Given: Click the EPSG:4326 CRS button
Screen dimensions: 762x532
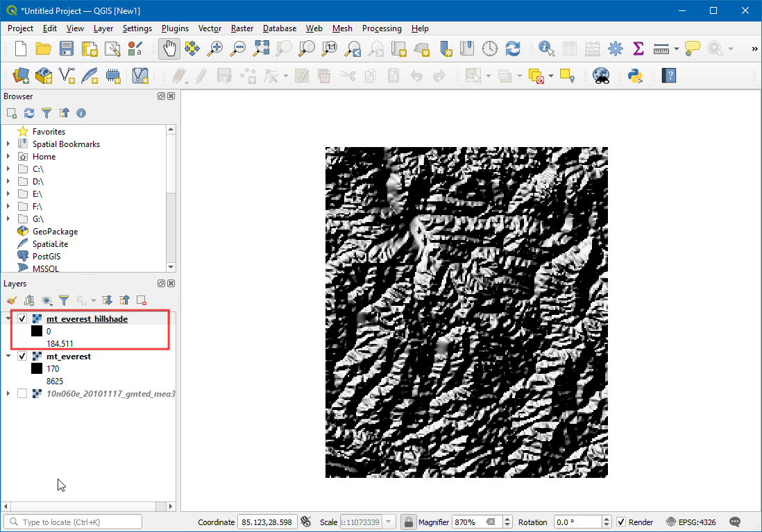Looking at the screenshot, I should [x=695, y=522].
